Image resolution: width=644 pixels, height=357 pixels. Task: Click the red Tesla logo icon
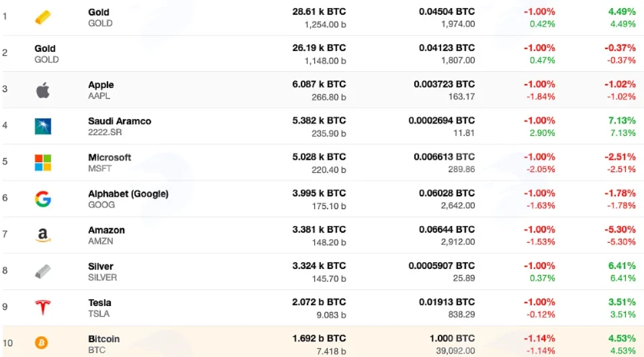pos(43,308)
